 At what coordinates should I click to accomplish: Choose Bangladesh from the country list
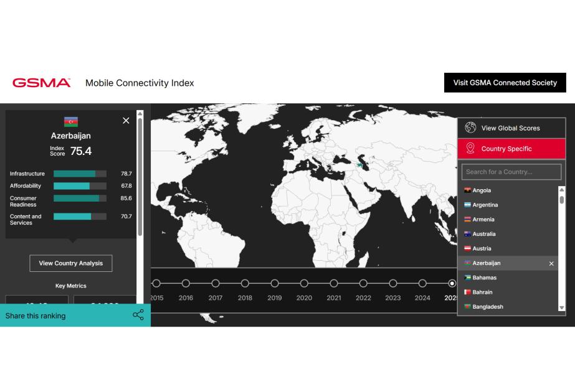508,307
